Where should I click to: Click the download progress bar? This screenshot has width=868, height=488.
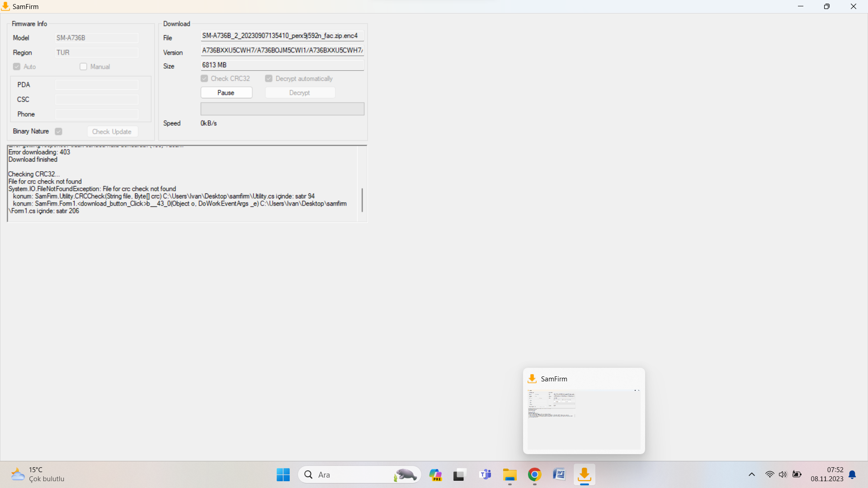[x=282, y=109]
